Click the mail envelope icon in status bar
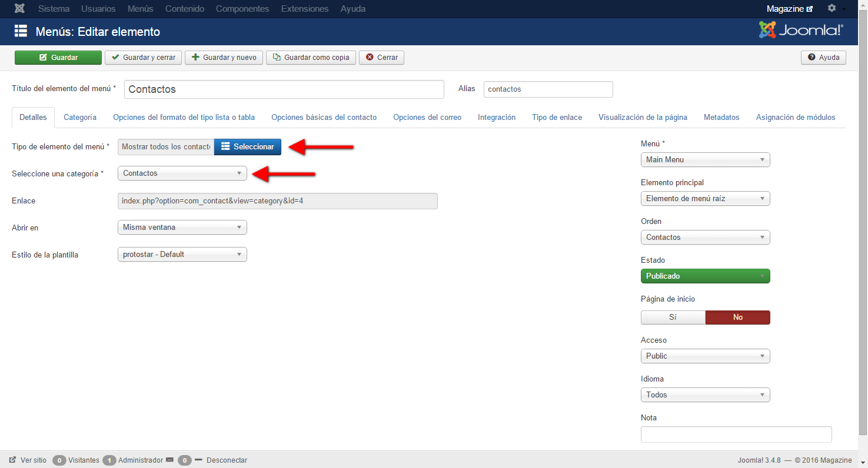868x468 pixels. pyautogui.click(x=169, y=460)
